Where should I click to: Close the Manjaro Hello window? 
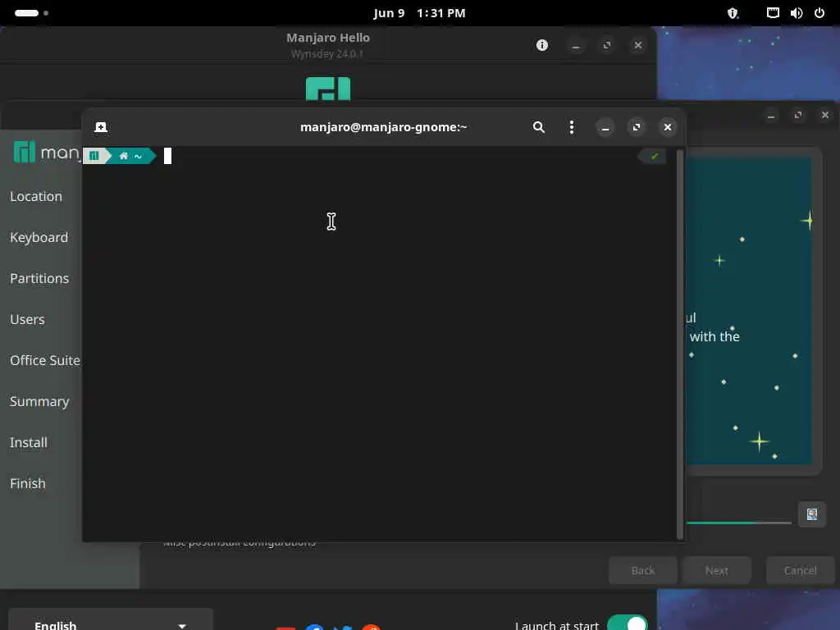638,46
